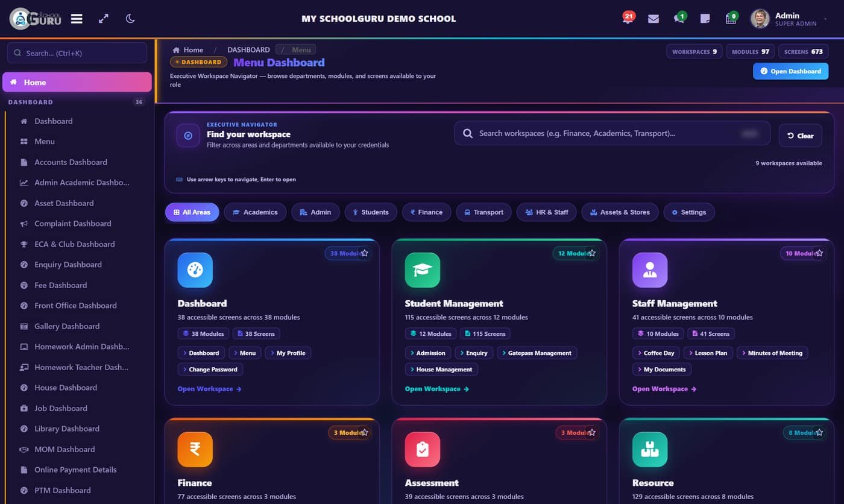The height and width of the screenshot is (504, 844).
Task: Click the DASHBOARD breadcrumb
Action: (x=248, y=50)
